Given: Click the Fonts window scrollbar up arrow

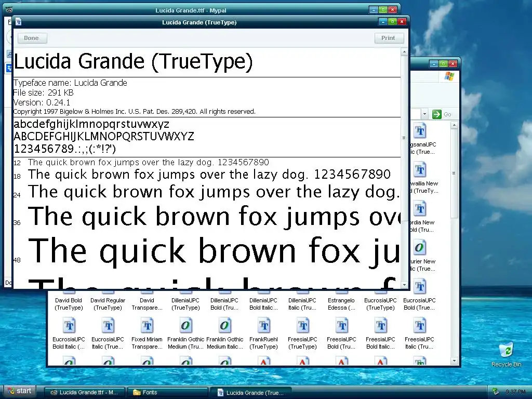Looking at the screenshot, I should pos(454,125).
